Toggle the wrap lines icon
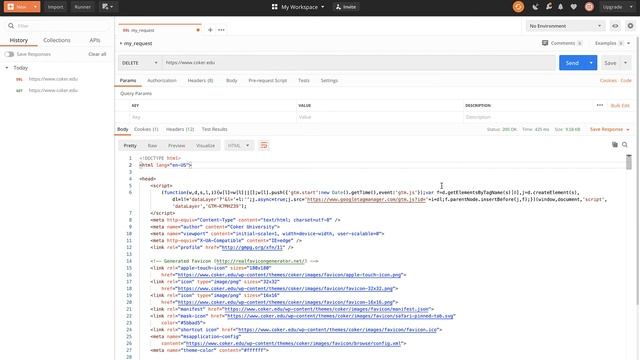The width and height of the screenshot is (640, 360). 264,146
